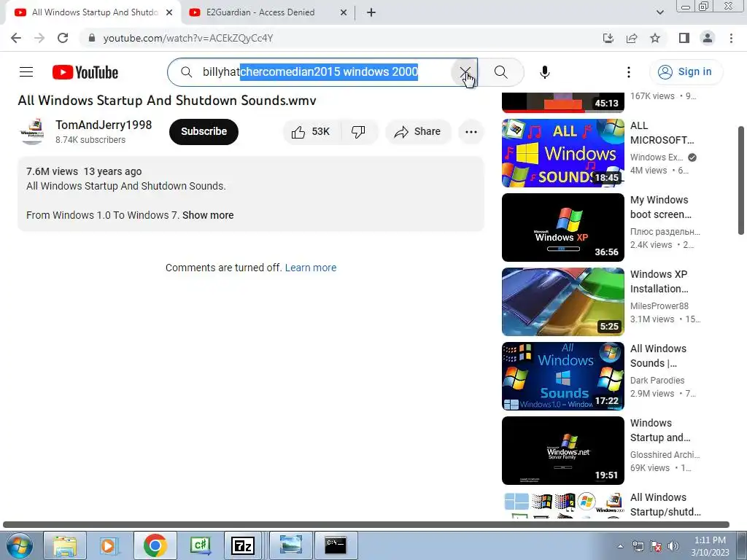Like the video with thumbs up
This screenshot has width=747, height=560.
click(x=311, y=132)
